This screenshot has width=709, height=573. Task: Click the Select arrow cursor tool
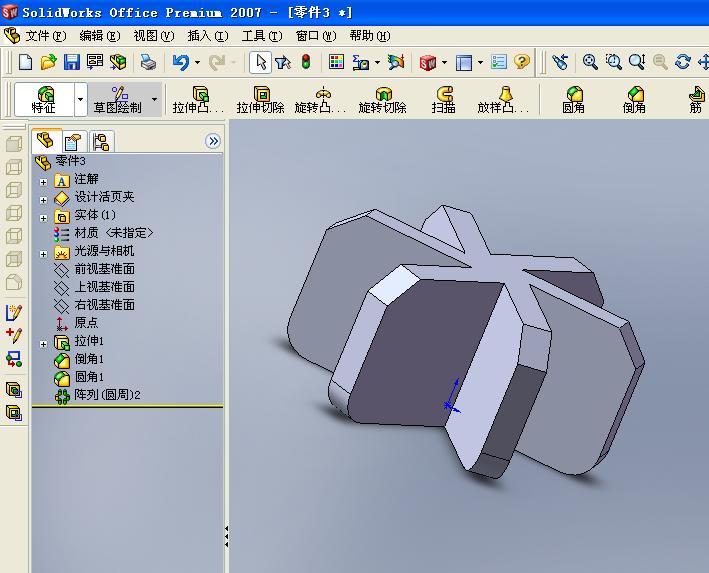coord(261,62)
